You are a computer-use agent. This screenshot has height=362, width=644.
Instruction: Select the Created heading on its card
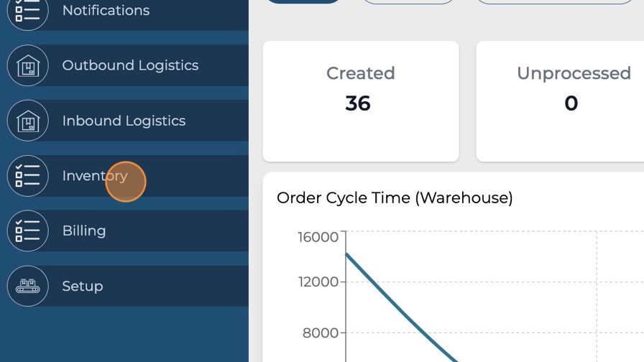(x=360, y=73)
